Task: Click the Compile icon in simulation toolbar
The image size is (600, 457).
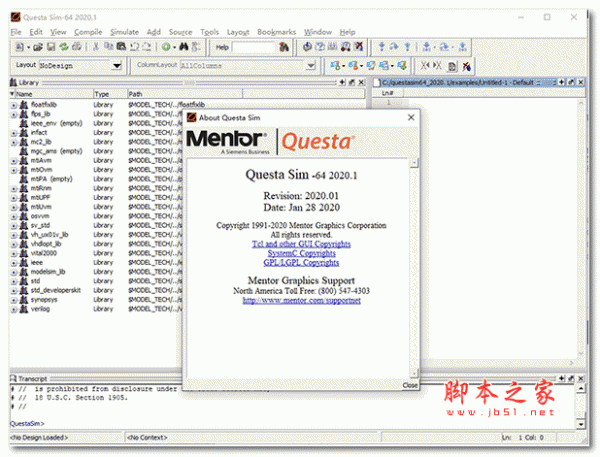Action: click(x=307, y=47)
